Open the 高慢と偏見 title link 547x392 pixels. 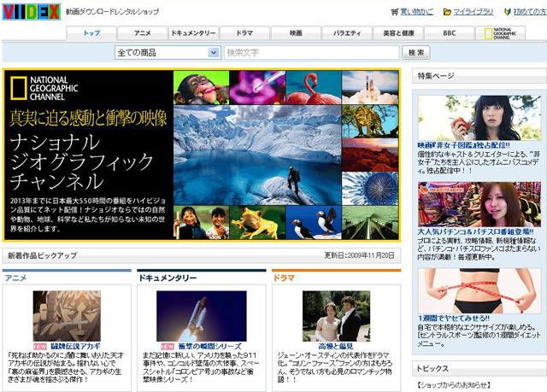click(336, 347)
